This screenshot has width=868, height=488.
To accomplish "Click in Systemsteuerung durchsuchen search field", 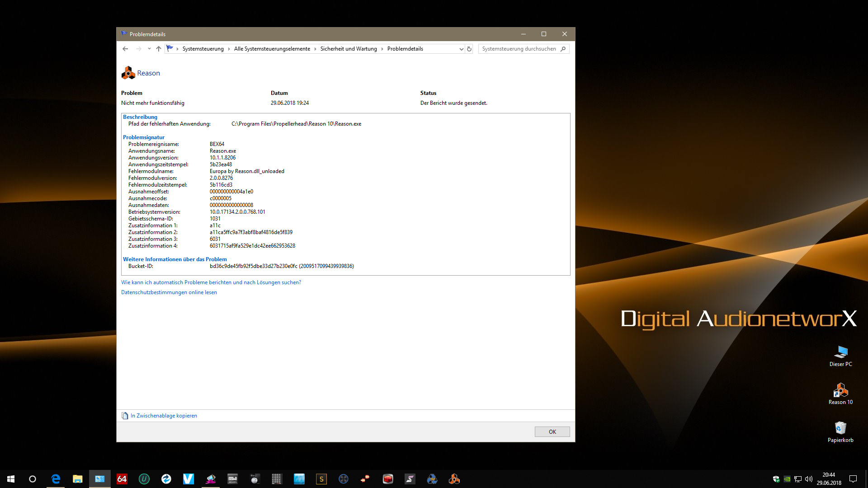I will 519,49.
